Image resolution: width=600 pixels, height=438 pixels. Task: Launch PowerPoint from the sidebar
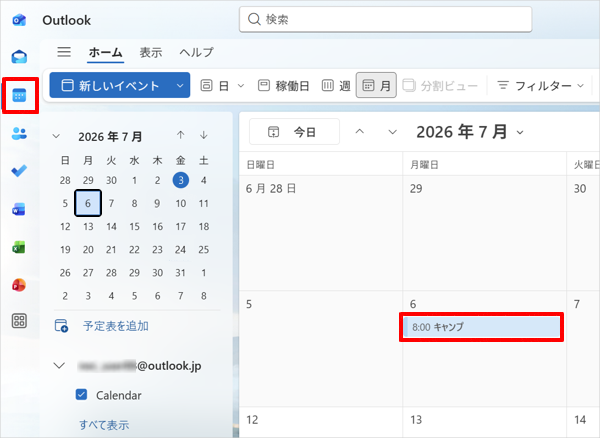click(19, 285)
